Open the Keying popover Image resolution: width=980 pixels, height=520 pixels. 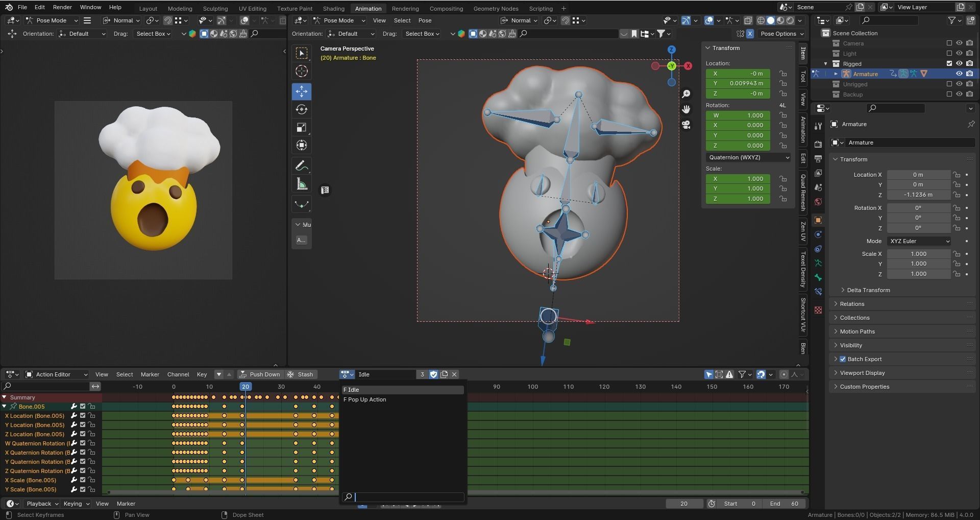[76, 504]
